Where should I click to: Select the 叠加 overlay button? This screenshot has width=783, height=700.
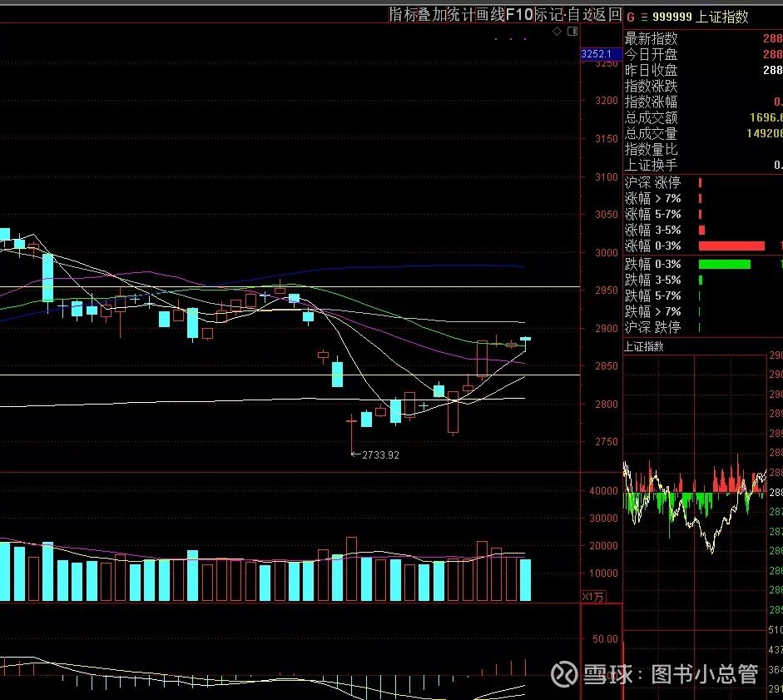pyautogui.click(x=432, y=15)
